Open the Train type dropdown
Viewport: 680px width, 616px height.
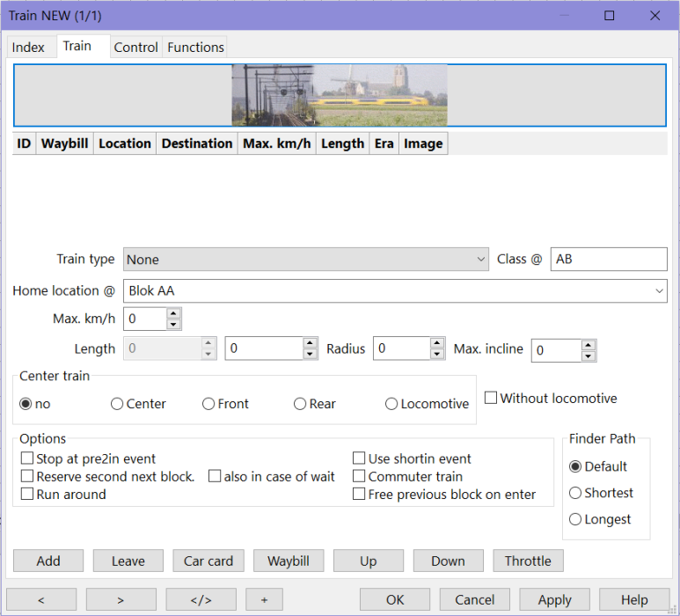[x=305, y=260]
